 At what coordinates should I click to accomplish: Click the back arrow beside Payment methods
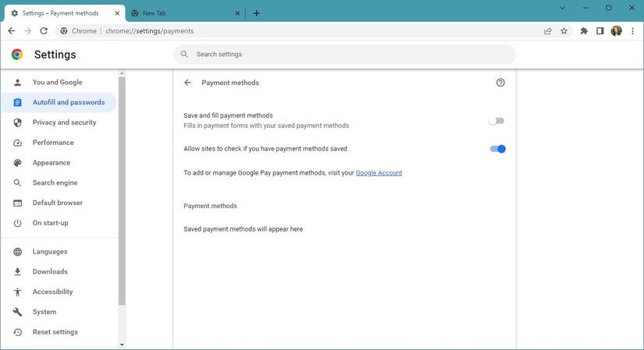click(187, 83)
